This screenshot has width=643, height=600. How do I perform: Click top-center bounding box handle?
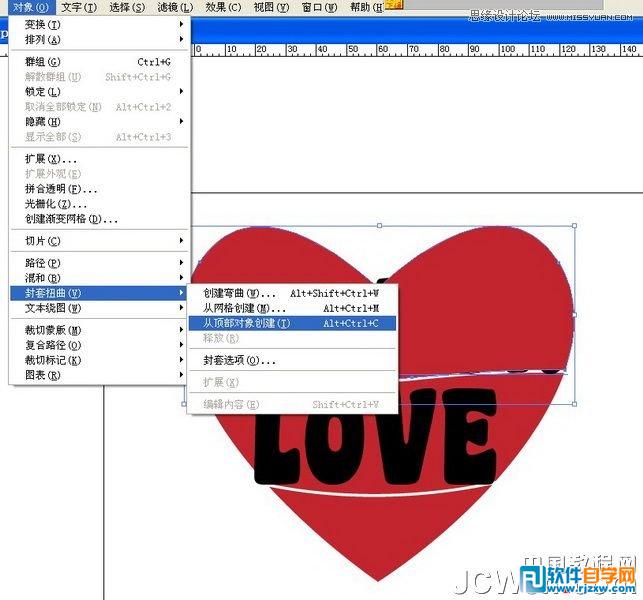tap(379, 226)
